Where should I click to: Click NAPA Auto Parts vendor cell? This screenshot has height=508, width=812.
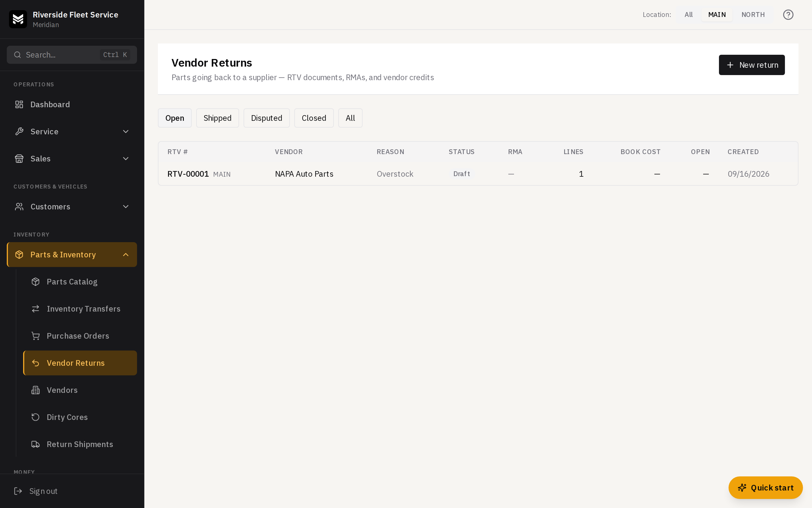(304, 174)
